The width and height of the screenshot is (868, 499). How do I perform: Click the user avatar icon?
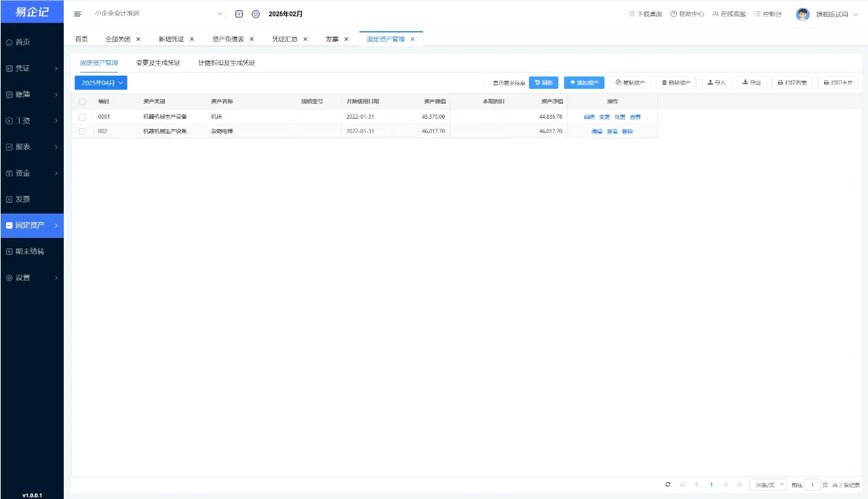coord(803,14)
